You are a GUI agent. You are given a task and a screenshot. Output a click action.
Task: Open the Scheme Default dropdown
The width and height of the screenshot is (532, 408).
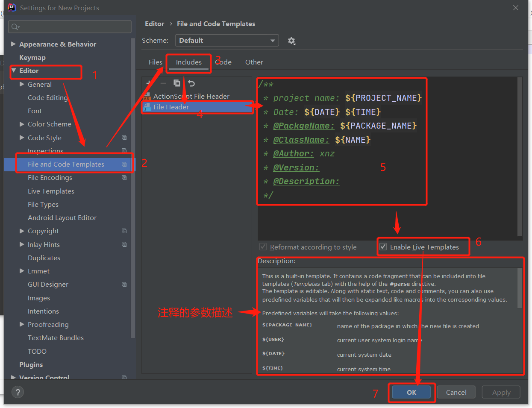(227, 40)
